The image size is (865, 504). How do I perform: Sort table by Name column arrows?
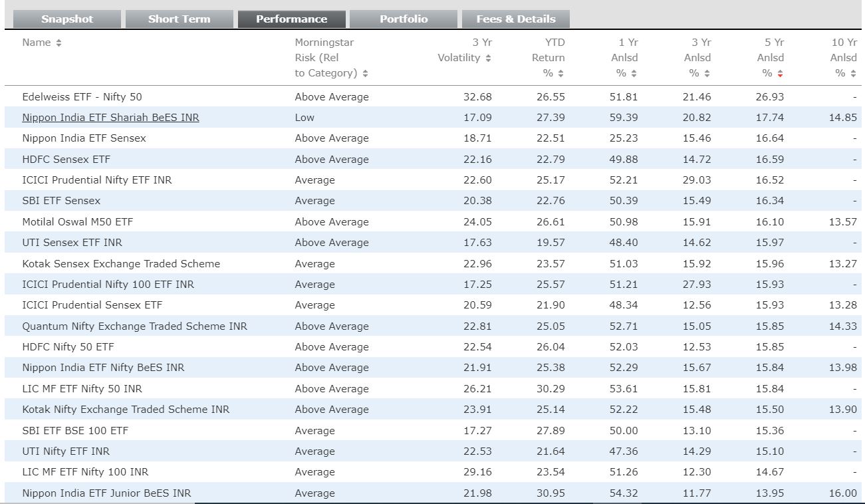(x=59, y=43)
